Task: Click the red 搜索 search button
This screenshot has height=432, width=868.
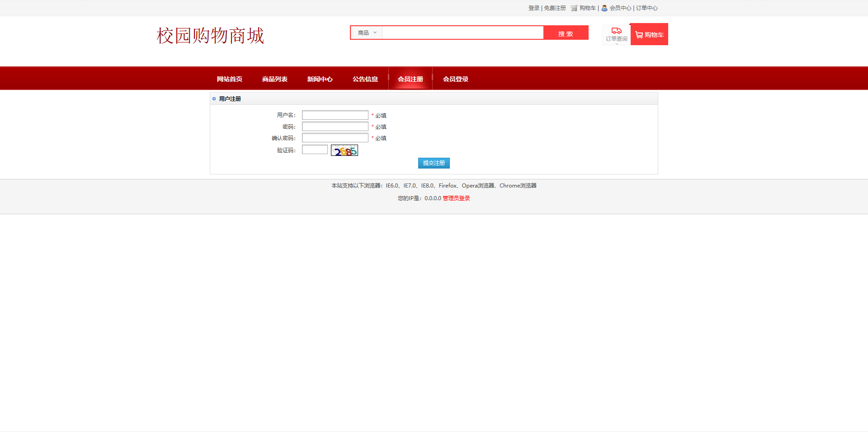Action: click(566, 33)
